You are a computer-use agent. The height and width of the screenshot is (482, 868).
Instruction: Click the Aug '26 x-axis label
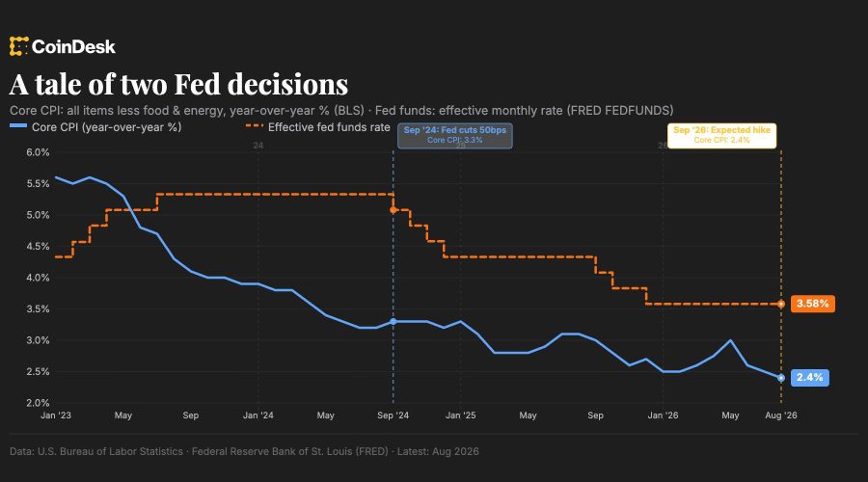pyautogui.click(x=781, y=415)
